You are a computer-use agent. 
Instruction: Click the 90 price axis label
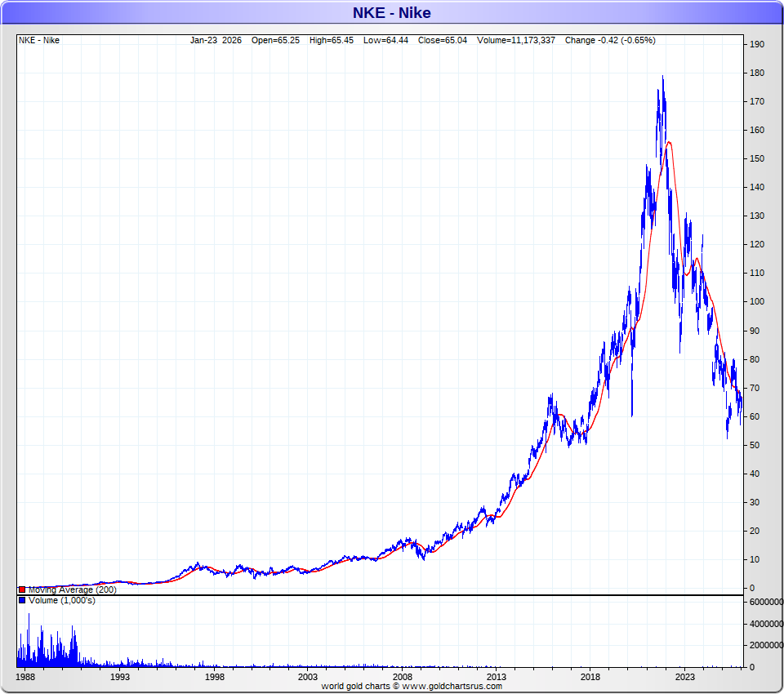[x=755, y=331]
